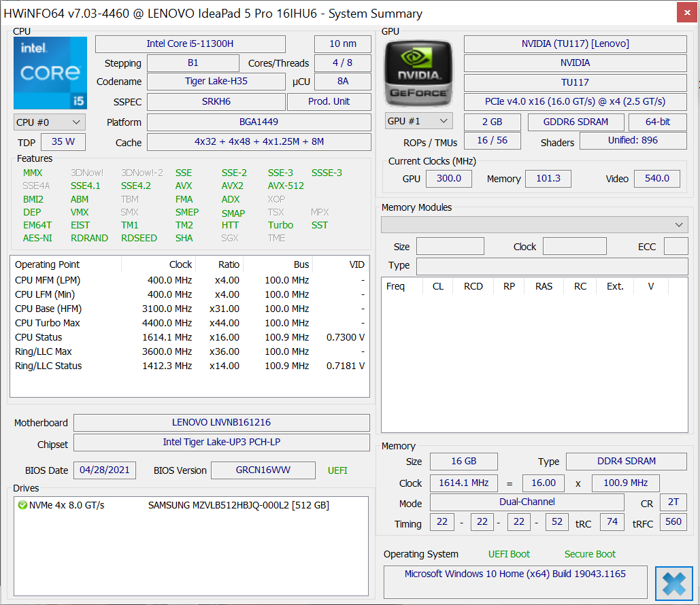Click the RCD column header in memory table
The width and height of the screenshot is (700, 605).
tap(473, 286)
